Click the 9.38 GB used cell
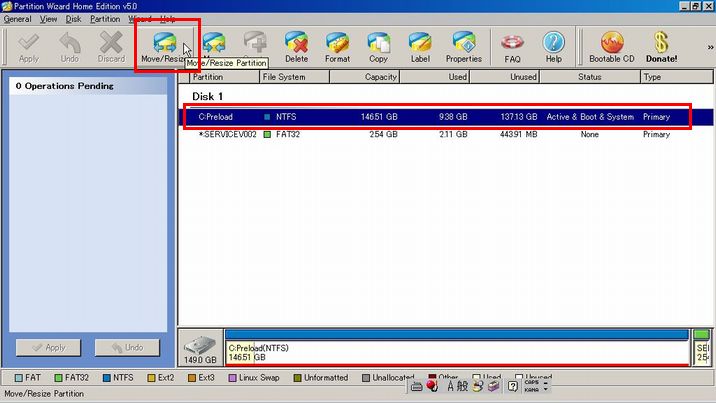Viewport: 716px width, 403px height. pyautogui.click(x=453, y=117)
